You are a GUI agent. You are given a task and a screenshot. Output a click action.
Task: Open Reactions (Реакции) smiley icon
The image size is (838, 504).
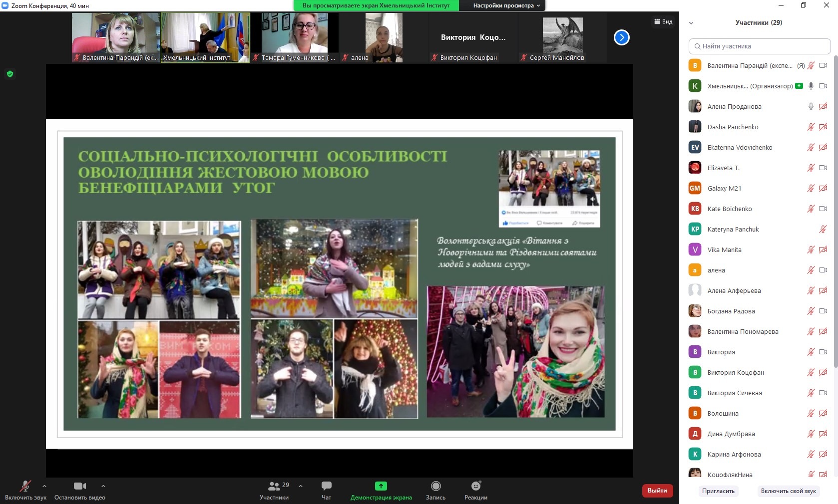[476, 486]
